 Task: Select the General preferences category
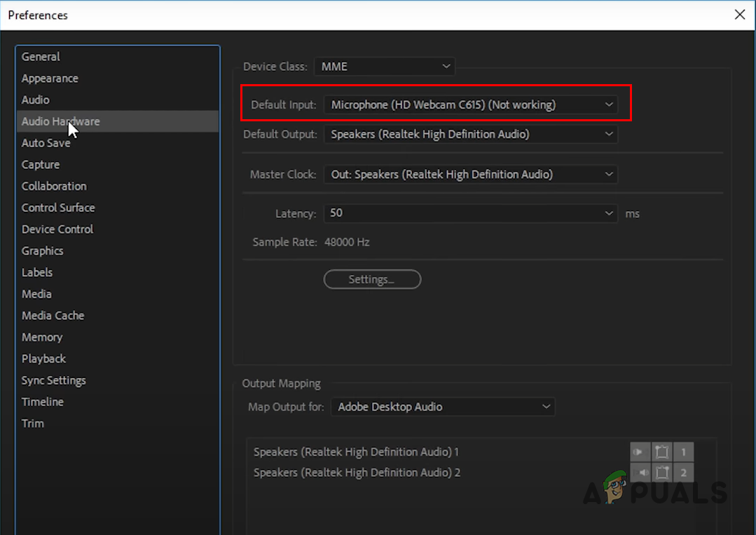click(x=40, y=56)
